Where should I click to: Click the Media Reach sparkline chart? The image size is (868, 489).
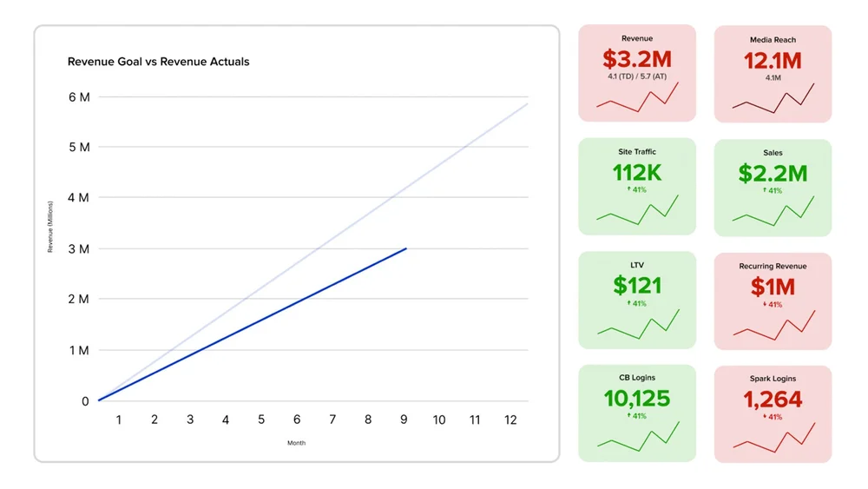coord(773,99)
